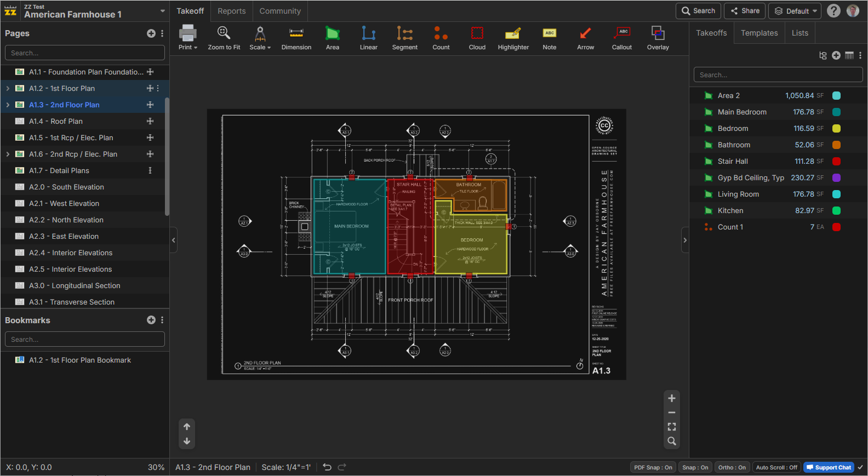The image size is (868, 476).
Task: Open Support Chat
Action: [x=829, y=467]
